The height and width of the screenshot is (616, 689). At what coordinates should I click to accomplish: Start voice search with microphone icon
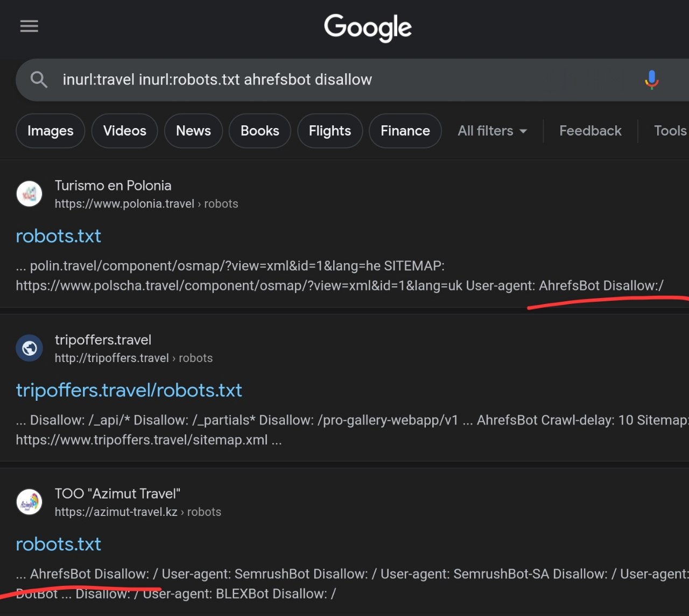pos(651,80)
